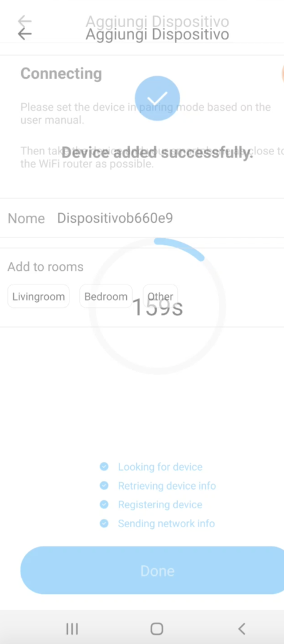Select the Livingroom room chip
The image size is (284, 644).
39,296
